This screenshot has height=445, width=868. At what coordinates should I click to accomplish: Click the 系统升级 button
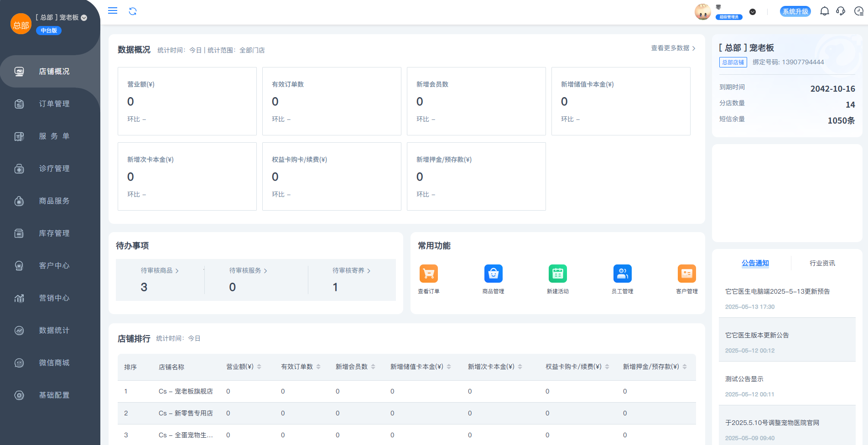pyautogui.click(x=795, y=11)
